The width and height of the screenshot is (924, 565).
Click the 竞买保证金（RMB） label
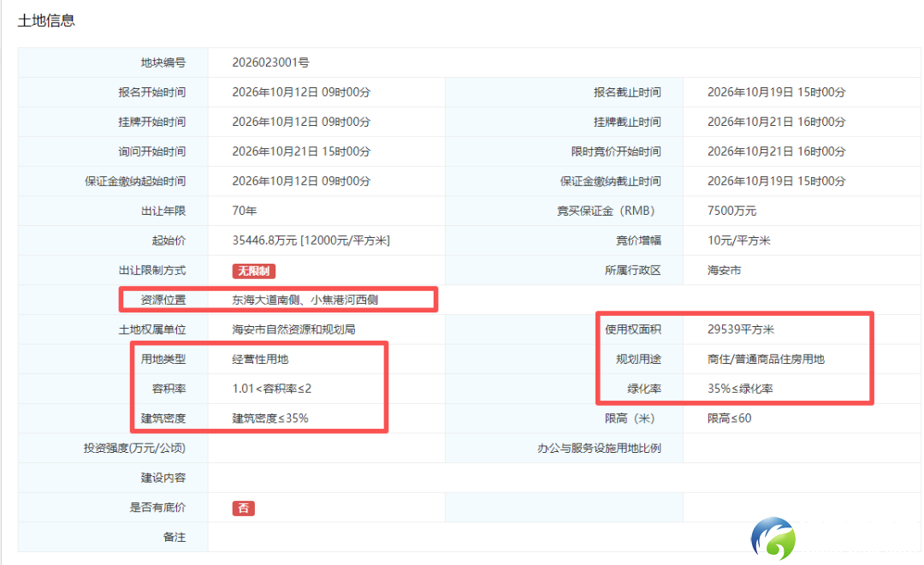coord(606,211)
